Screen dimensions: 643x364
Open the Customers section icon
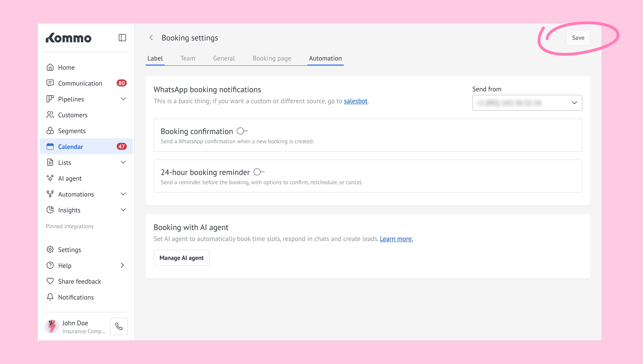pyautogui.click(x=50, y=115)
